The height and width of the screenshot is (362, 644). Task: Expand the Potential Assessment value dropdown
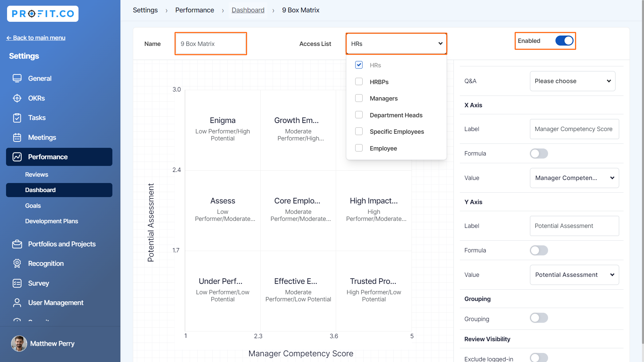574,275
